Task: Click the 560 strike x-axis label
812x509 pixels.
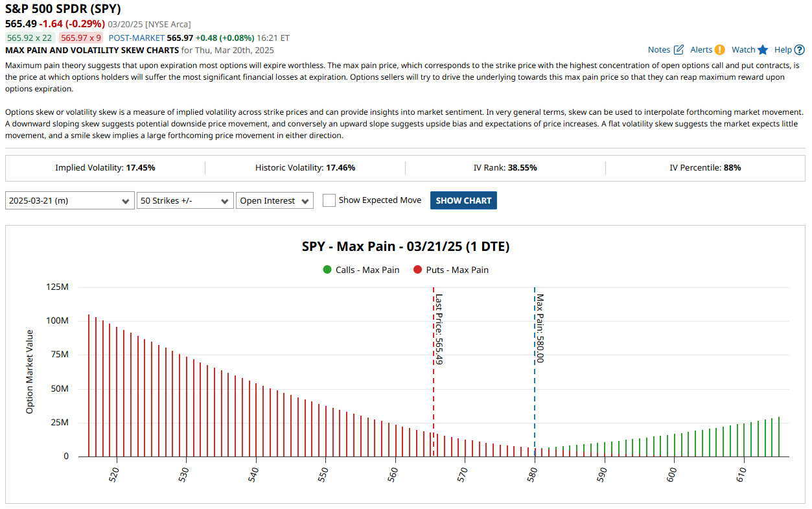Action: point(393,473)
